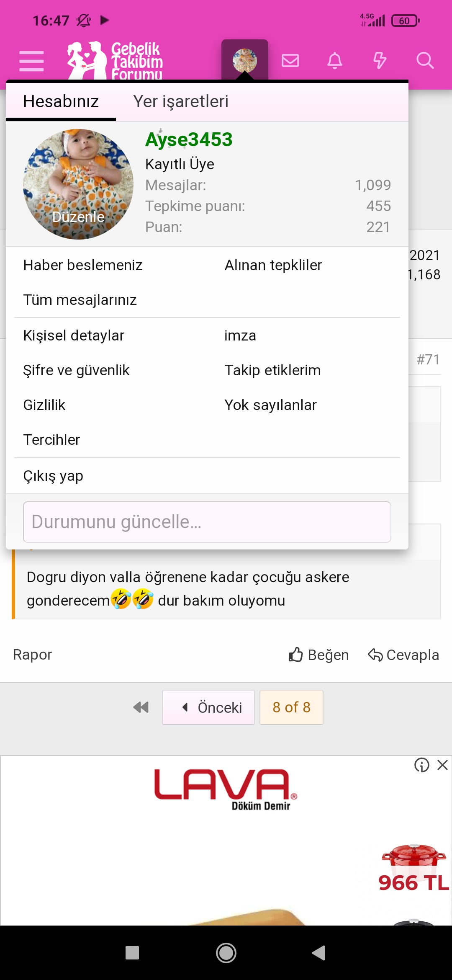Image resolution: width=452 pixels, height=980 pixels.
Task: Close the LAVA advertisement
Action: point(442,765)
